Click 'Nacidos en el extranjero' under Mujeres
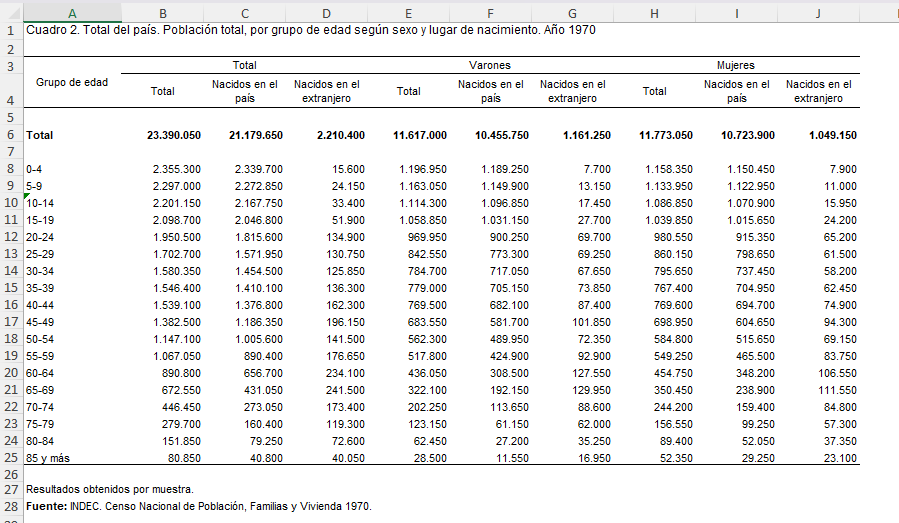Screen dimensions: 899x523 [818, 91]
